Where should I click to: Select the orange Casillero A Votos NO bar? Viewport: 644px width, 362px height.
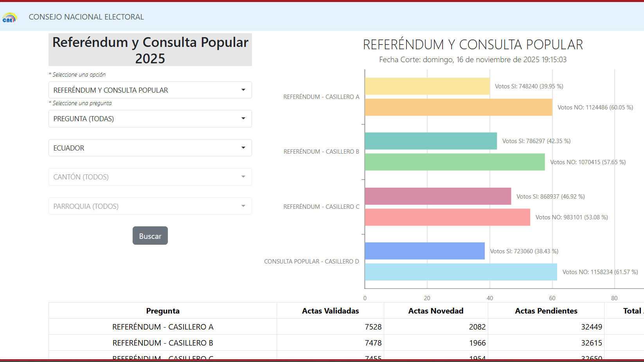[x=458, y=107]
